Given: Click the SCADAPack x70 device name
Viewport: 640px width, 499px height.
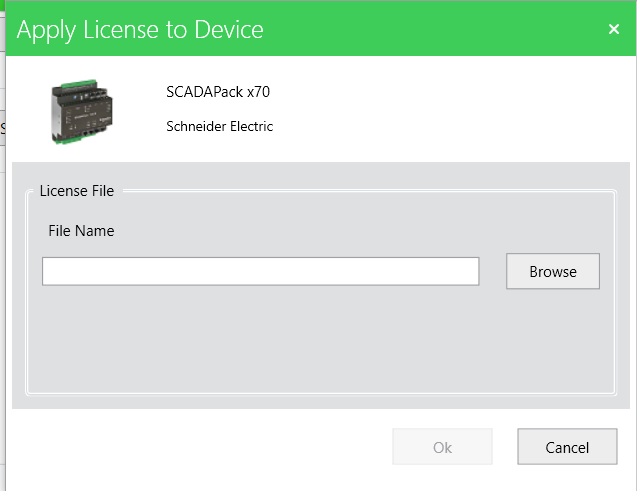Looking at the screenshot, I should (x=218, y=92).
